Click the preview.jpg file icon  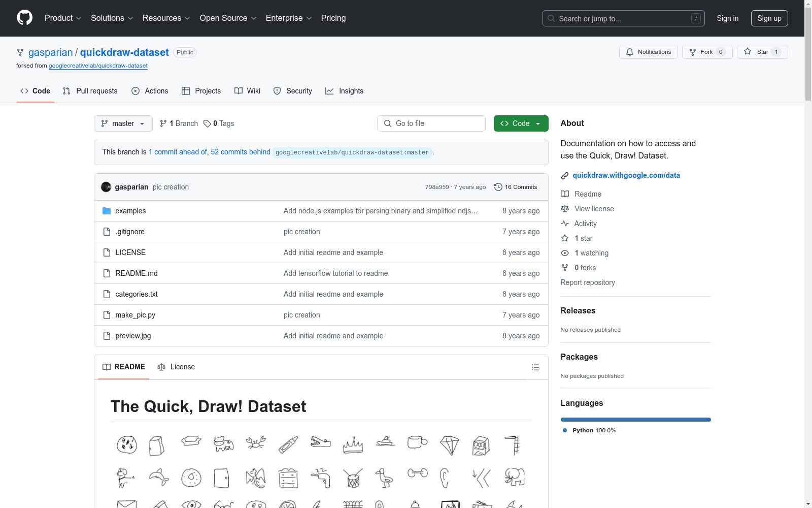click(x=107, y=336)
